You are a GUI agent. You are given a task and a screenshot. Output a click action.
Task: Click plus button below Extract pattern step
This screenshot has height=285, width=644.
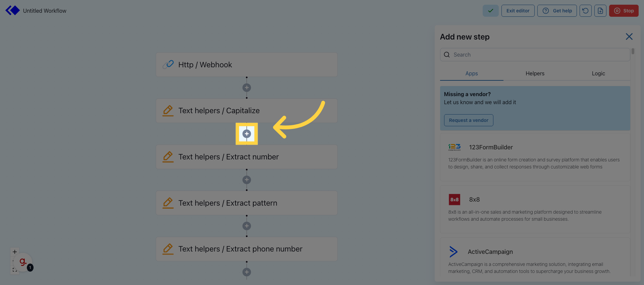(247, 226)
